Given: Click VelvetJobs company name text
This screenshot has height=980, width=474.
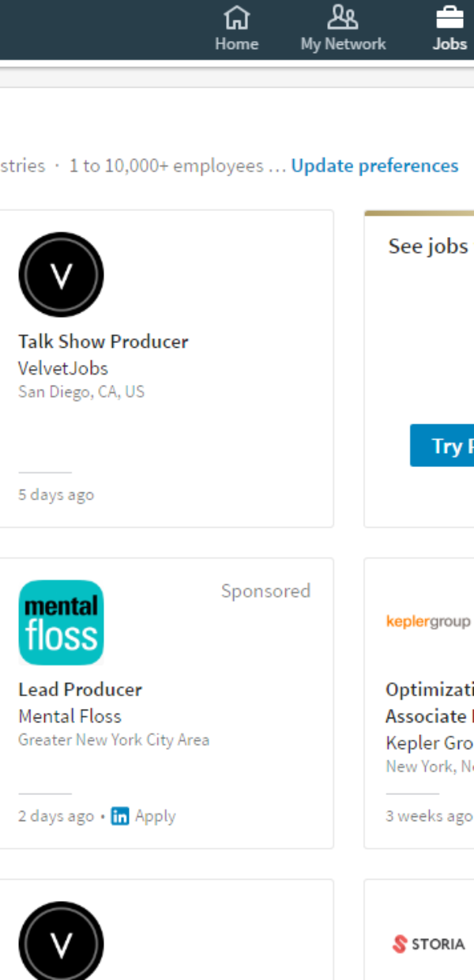Looking at the screenshot, I should pos(63,368).
